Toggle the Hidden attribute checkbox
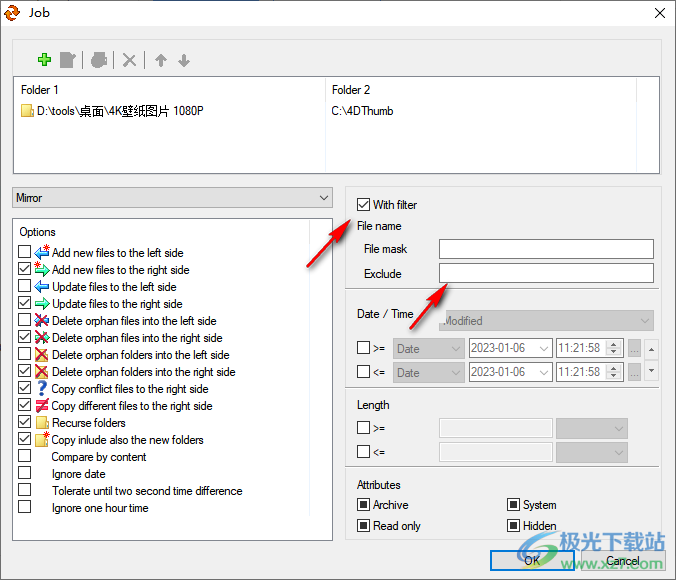The width and height of the screenshot is (676, 580). [x=513, y=526]
